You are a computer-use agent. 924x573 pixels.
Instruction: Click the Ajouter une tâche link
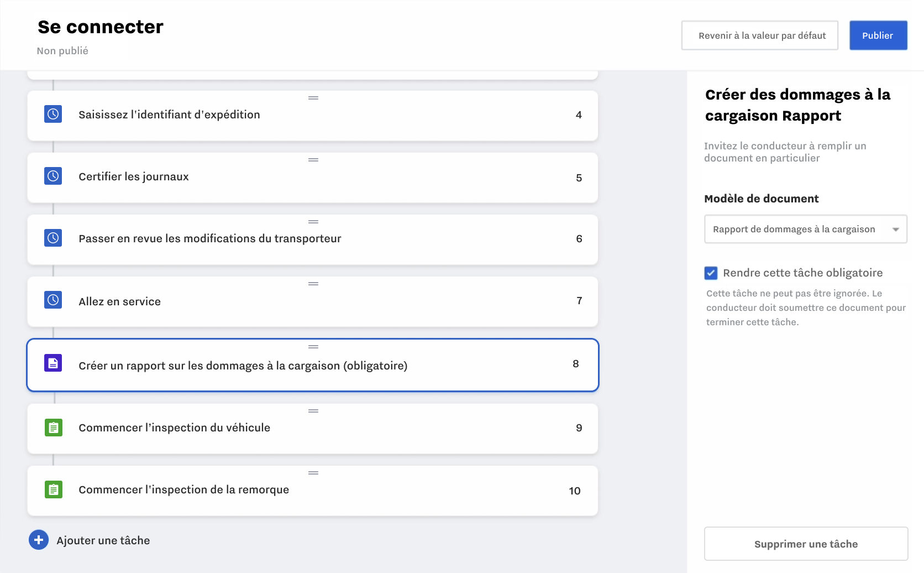click(103, 540)
